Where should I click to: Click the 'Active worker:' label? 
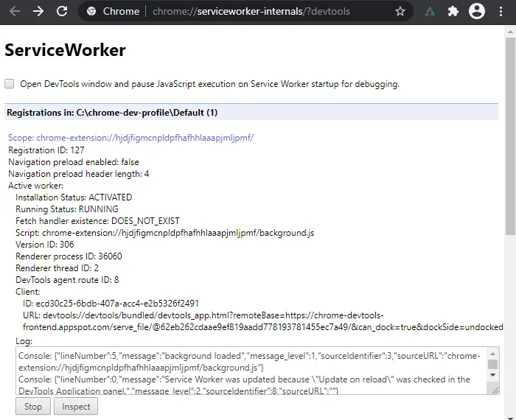click(35, 186)
